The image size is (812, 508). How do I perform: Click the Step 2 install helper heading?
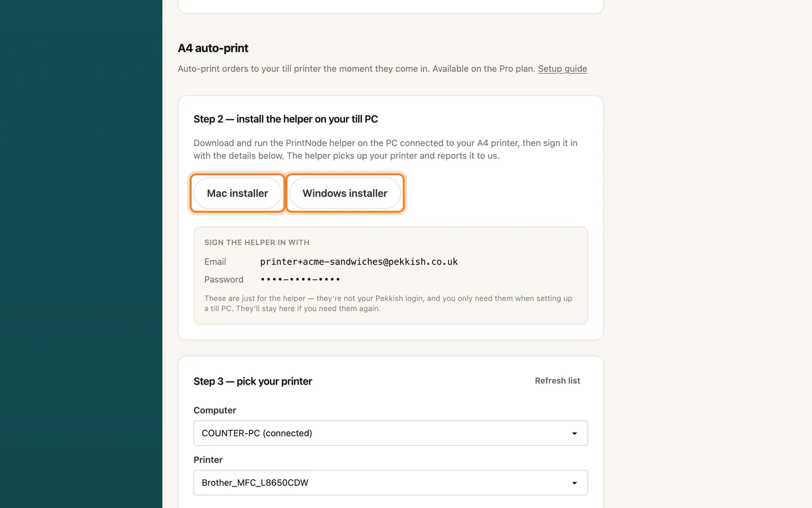(286, 119)
